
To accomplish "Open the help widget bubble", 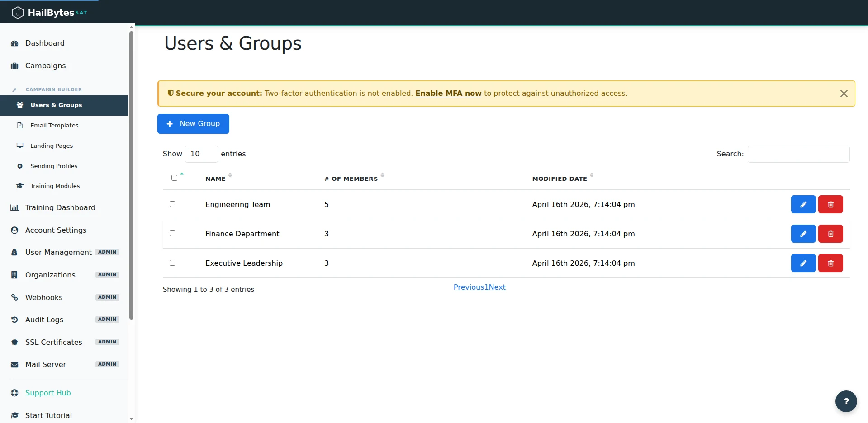I will pos(845,401).
